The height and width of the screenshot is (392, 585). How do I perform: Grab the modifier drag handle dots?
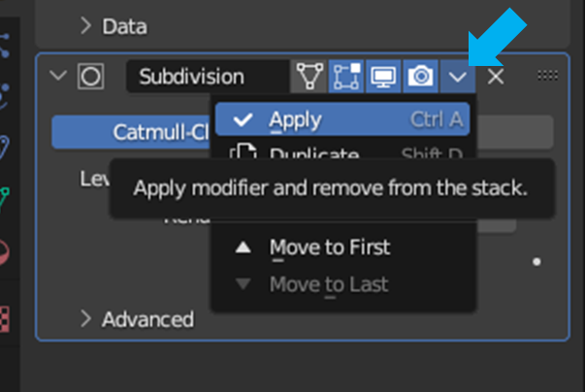(548, 76)
